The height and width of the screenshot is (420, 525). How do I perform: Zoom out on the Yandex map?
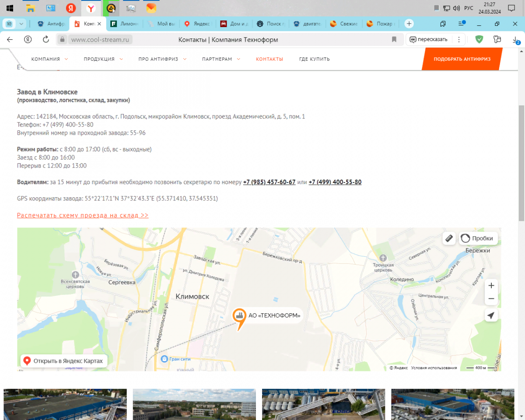point(491,299)
